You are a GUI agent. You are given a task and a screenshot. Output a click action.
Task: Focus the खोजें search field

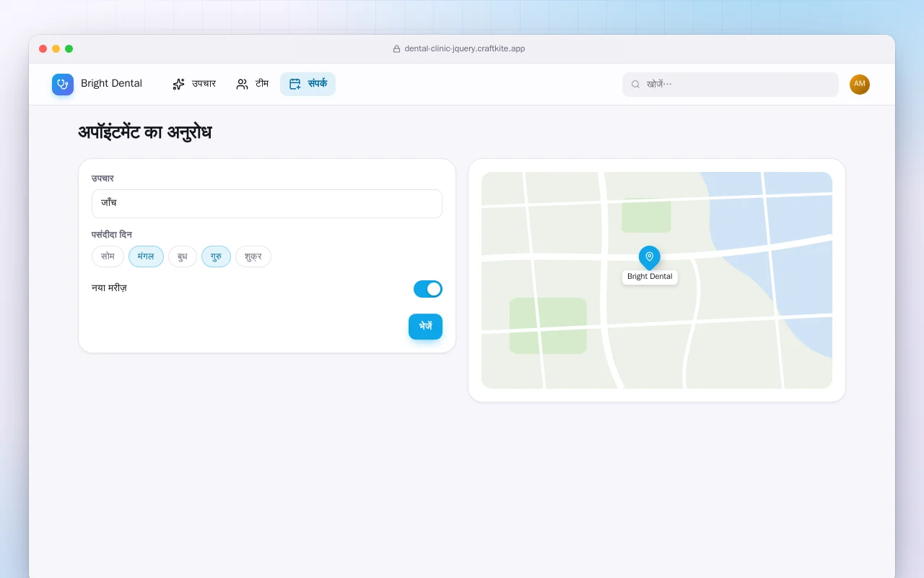[731, 85]
